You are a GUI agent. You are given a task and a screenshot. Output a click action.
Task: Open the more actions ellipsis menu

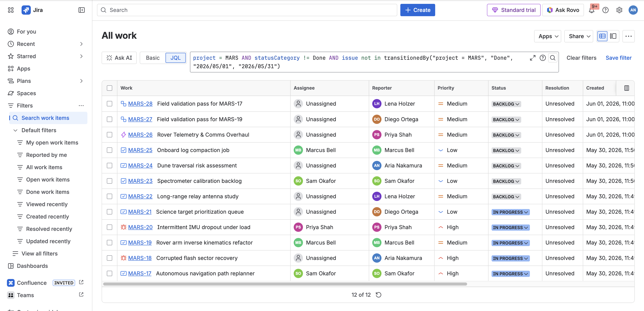tap(628, 36)
